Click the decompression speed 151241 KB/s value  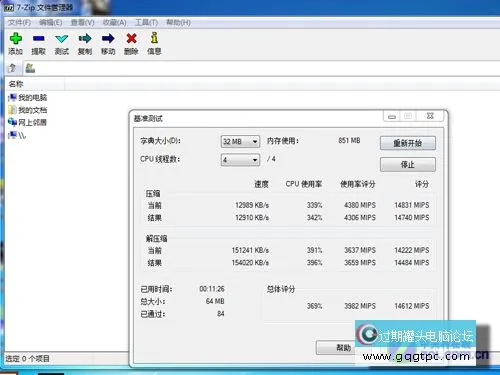point(250,250)
